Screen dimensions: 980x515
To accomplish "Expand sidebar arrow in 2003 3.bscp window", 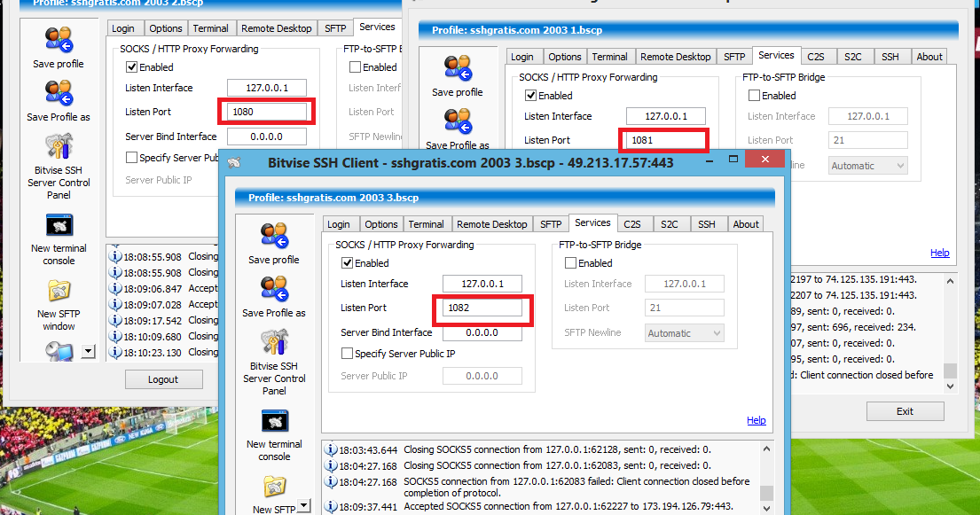I will click(303, 505).
